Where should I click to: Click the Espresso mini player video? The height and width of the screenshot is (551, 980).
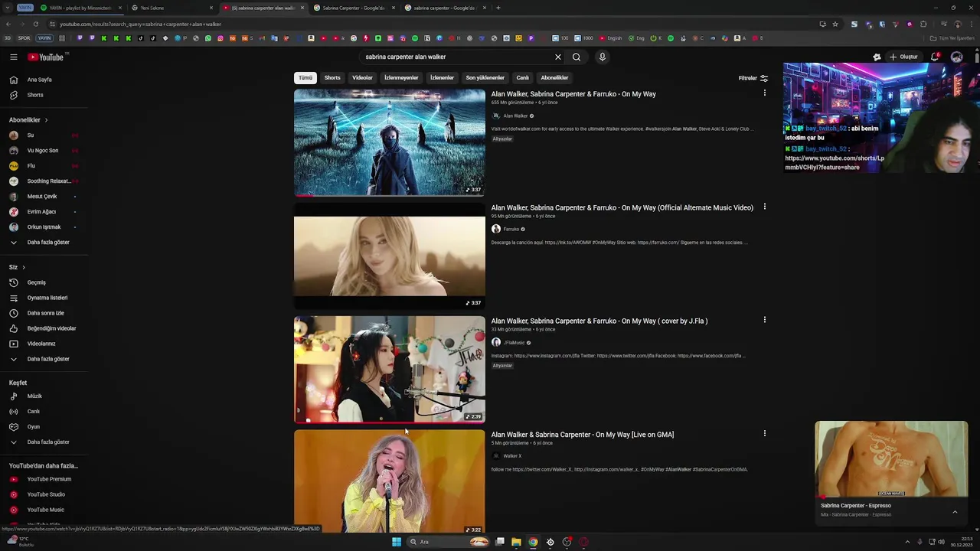(x=891, y=459)
